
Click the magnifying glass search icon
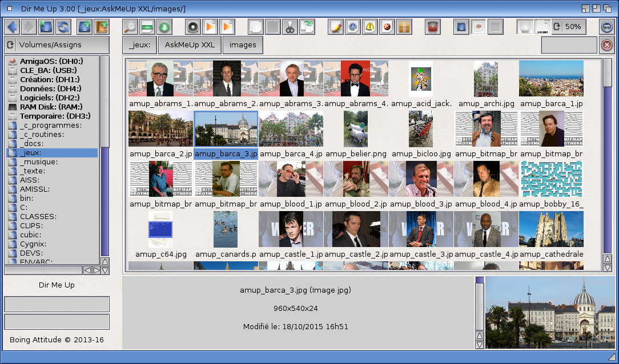131,27
